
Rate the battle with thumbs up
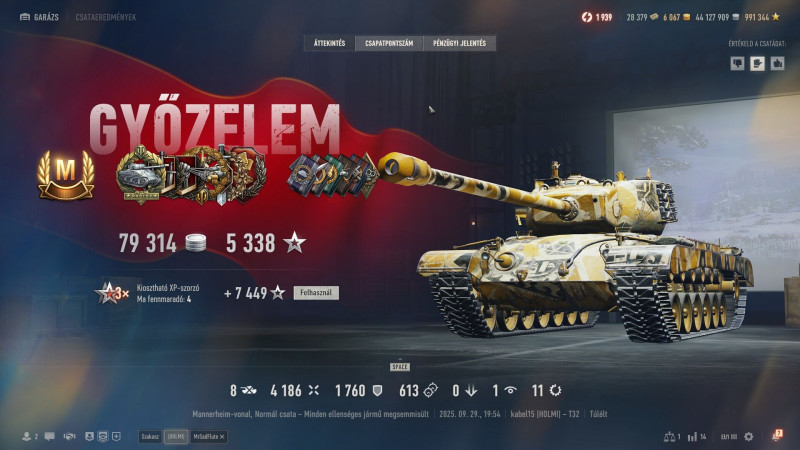click(777, 63)
